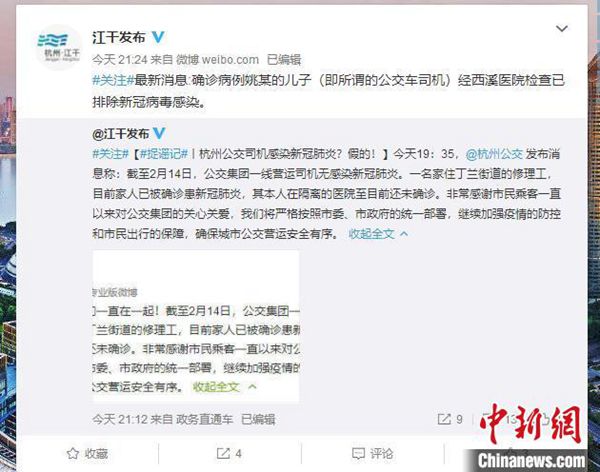600x472 pixels.
Task: Open the 江干发布 profile avatar
Action: coord(59,47)
